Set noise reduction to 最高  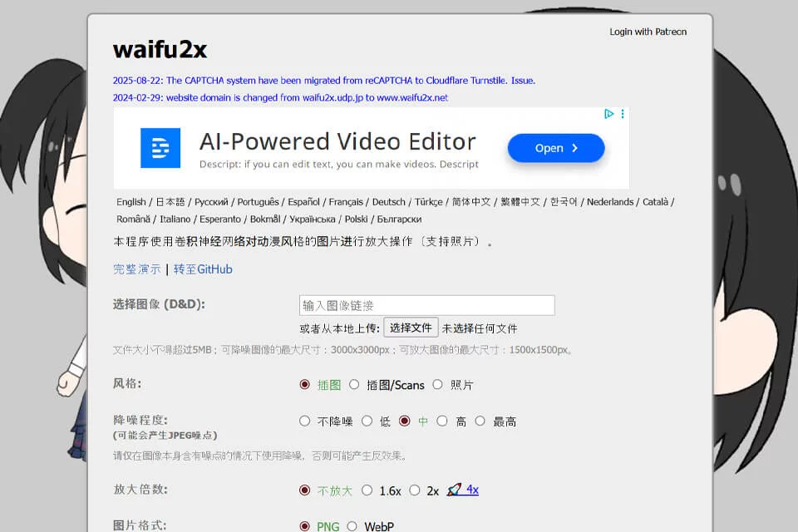point(480,421)
